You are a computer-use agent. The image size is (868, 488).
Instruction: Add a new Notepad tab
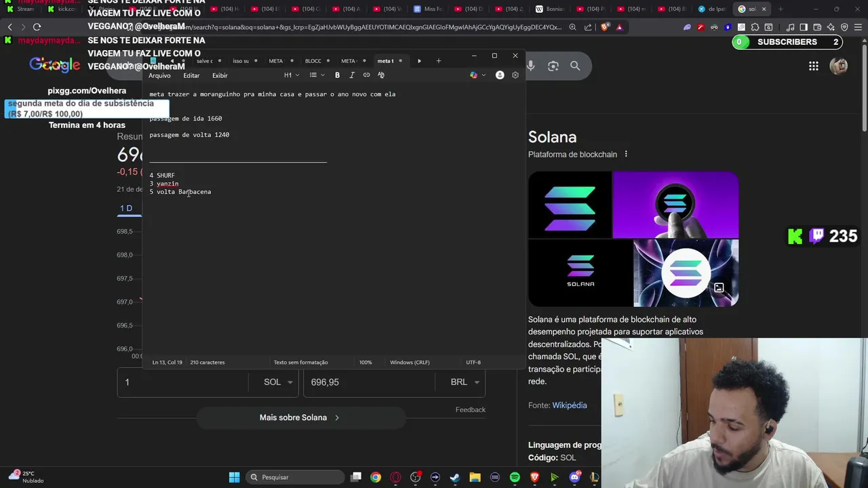tap(439, 61)
